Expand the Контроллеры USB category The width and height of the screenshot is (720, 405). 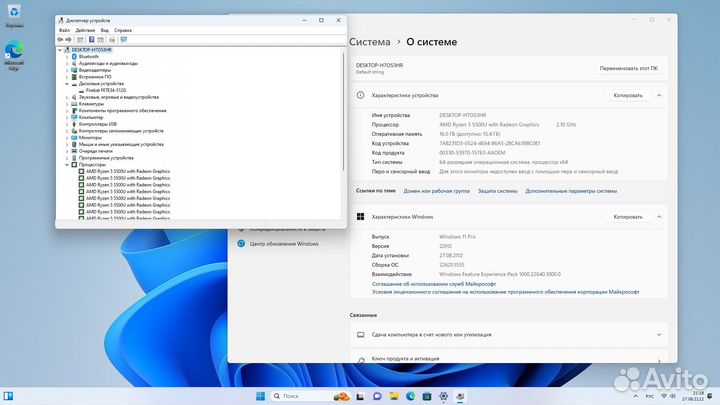(67, 124)
